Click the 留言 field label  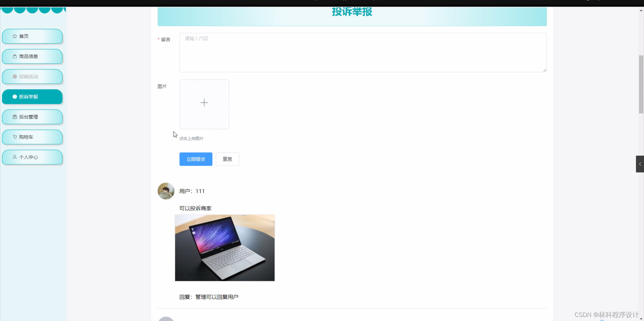tap(165, 40)
